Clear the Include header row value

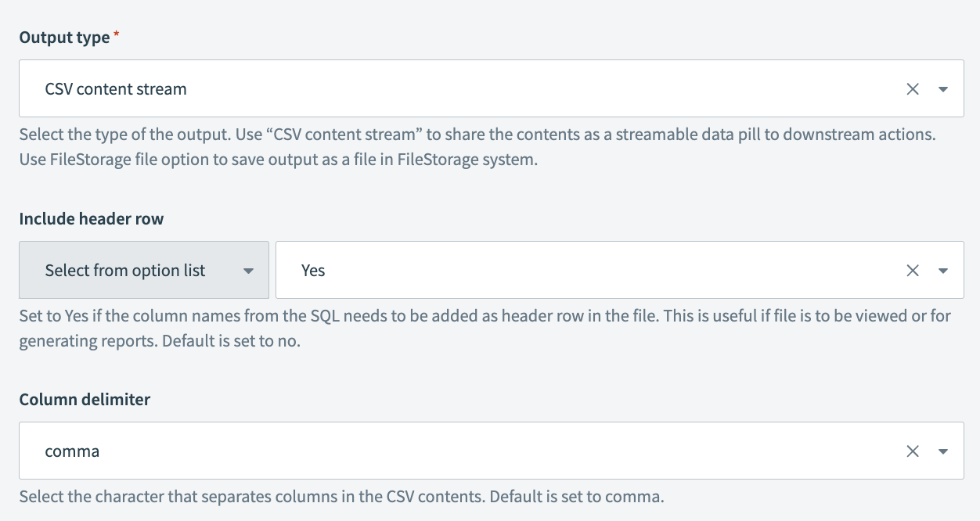click(912, 271)
